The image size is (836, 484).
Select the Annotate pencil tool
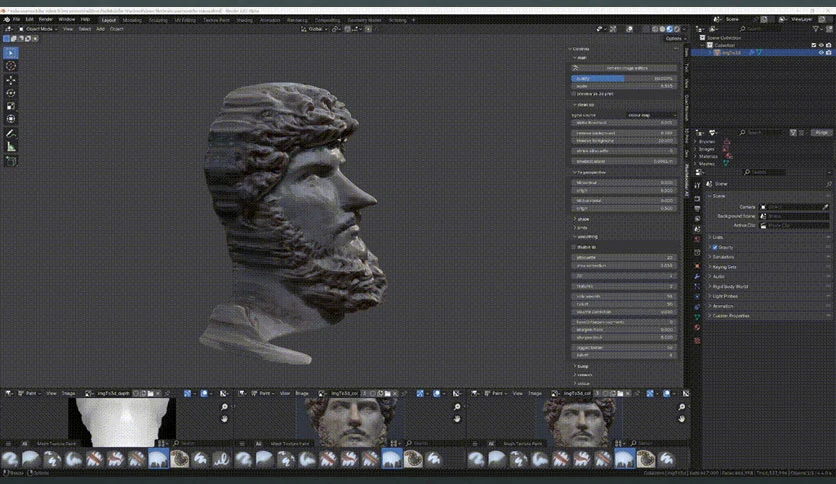(x=11, y=133)
